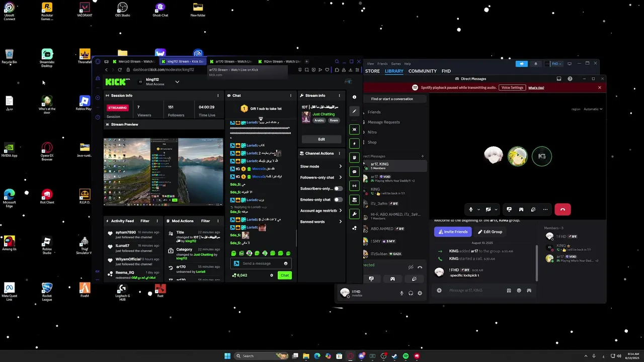Open Steam Games menu
Screen dimensions: 644x362
point(396,64)
